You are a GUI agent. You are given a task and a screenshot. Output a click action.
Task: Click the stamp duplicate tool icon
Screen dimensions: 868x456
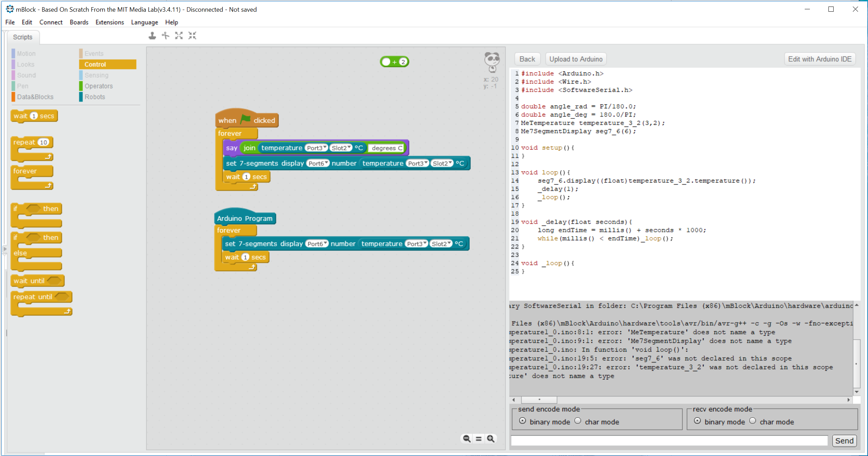(x=152, y=36)
